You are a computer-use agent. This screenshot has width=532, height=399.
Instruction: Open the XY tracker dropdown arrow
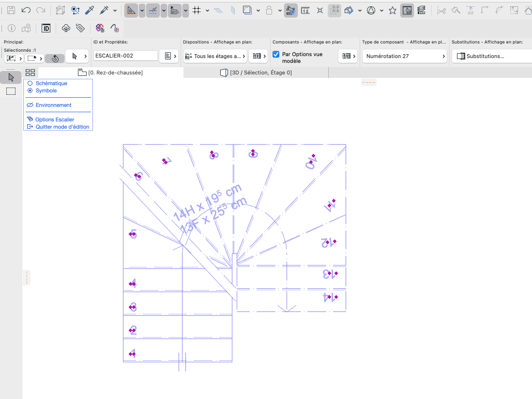[x=185, y=11]
